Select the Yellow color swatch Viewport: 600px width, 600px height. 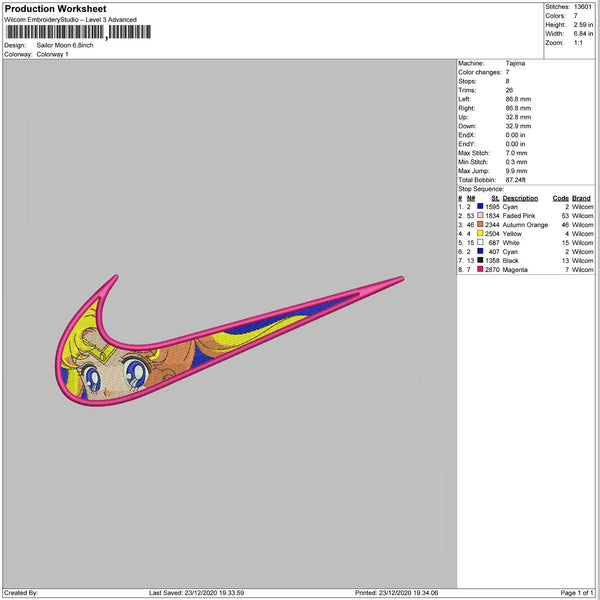480,233
